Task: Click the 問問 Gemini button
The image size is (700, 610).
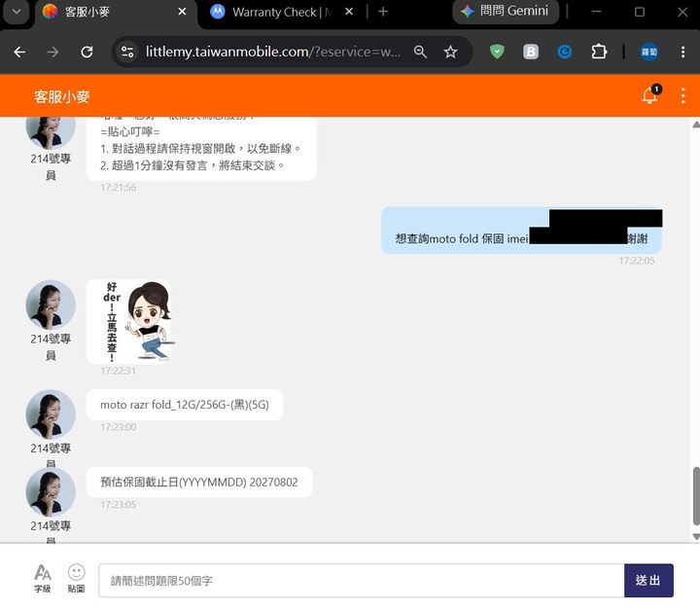Action: click(506, 11)
